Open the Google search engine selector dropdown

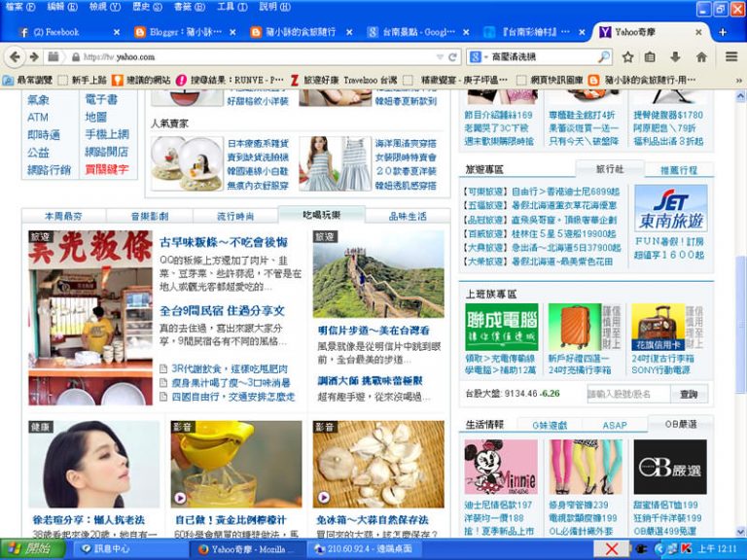click(x=479, y=56)
